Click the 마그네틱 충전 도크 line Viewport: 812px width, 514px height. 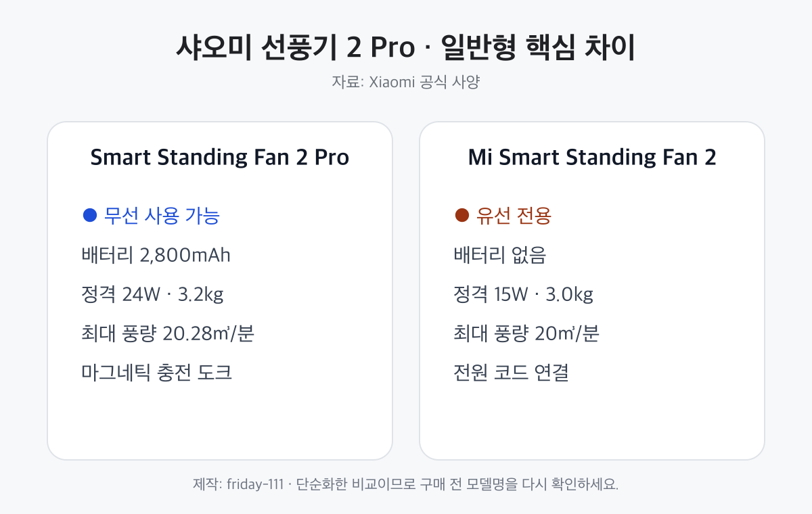point(157,373)
